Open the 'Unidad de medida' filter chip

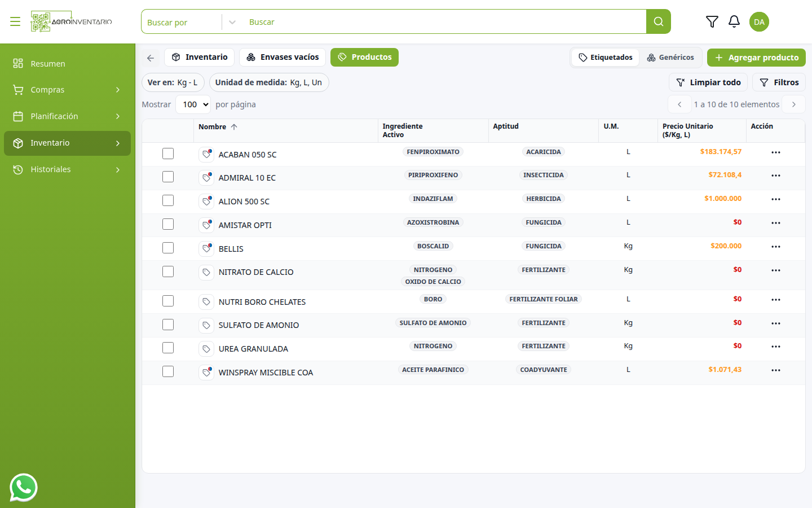pyautogui.click(x=269, y=82)
